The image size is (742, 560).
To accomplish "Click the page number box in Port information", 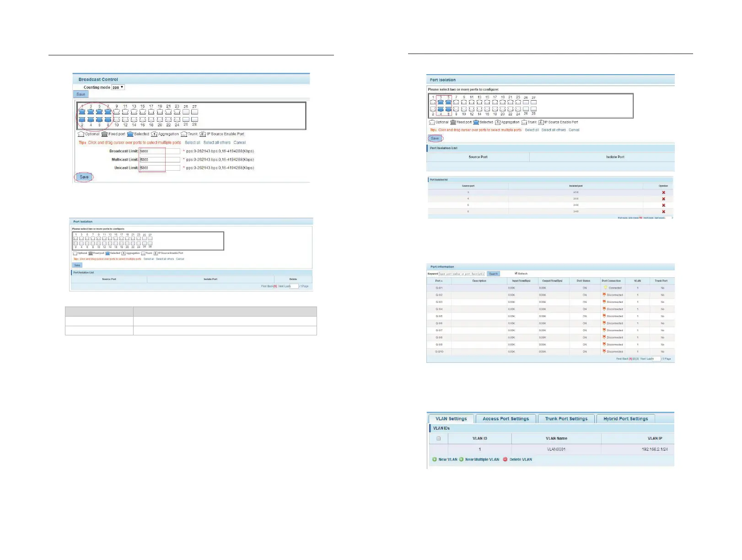I will coord(656,359).
